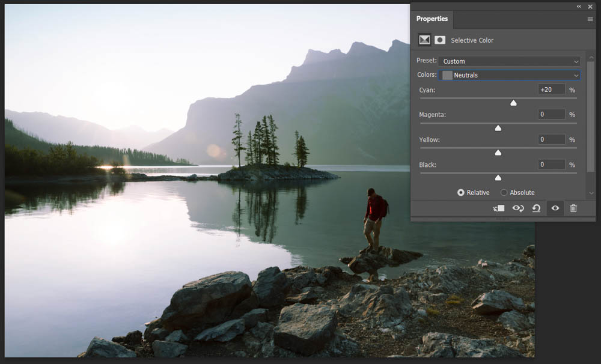Select the layer mask icon

(440, 40)
